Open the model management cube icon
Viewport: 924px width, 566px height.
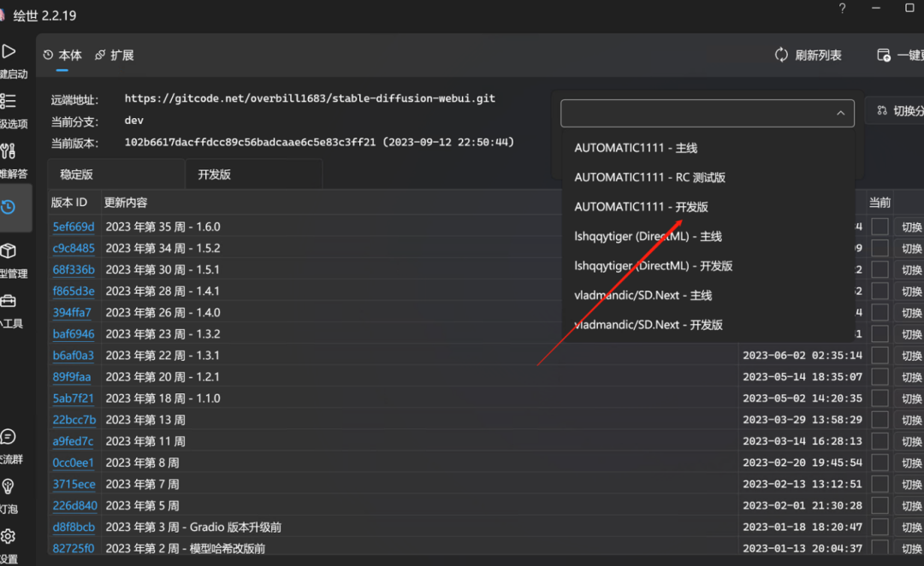pyautogui.click(x=9, y=251)
